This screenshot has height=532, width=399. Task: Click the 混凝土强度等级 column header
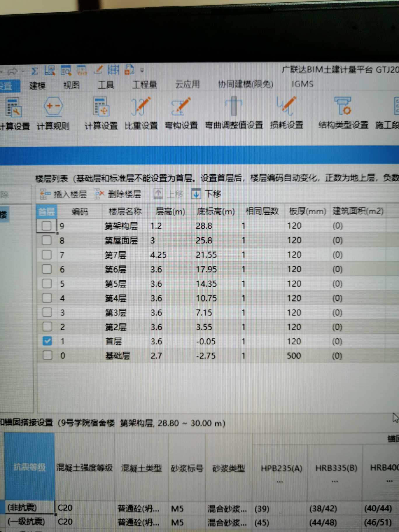pyautogui.click(x=85, y=467)
